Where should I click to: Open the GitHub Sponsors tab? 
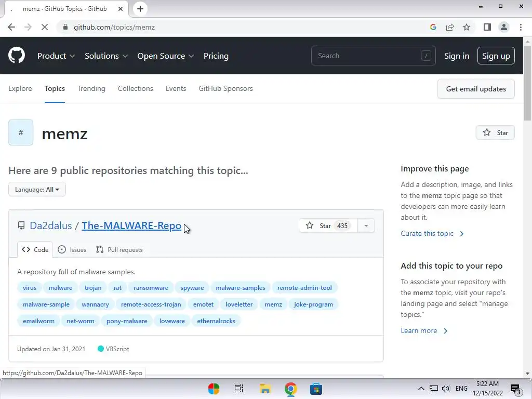coord(225,88)
